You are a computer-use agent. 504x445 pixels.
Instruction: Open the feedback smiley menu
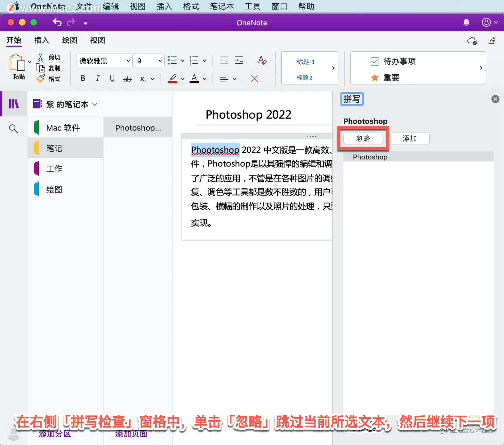click(489, 22)
